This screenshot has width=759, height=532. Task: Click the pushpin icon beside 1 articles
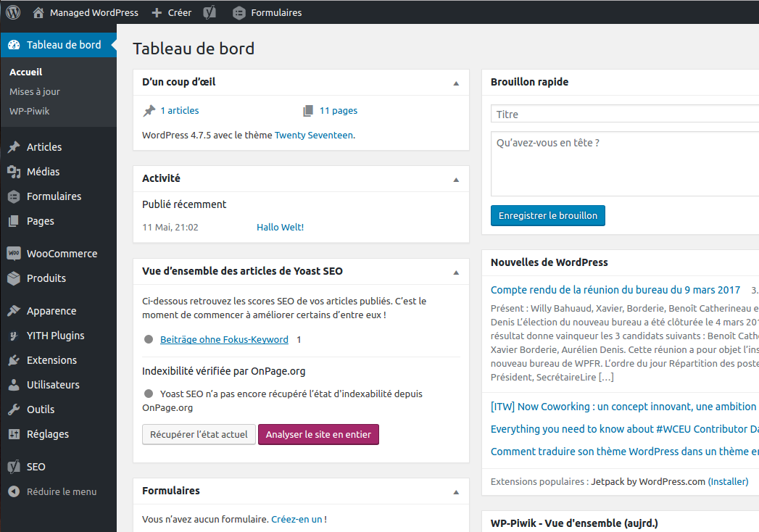tap(149, 111)
